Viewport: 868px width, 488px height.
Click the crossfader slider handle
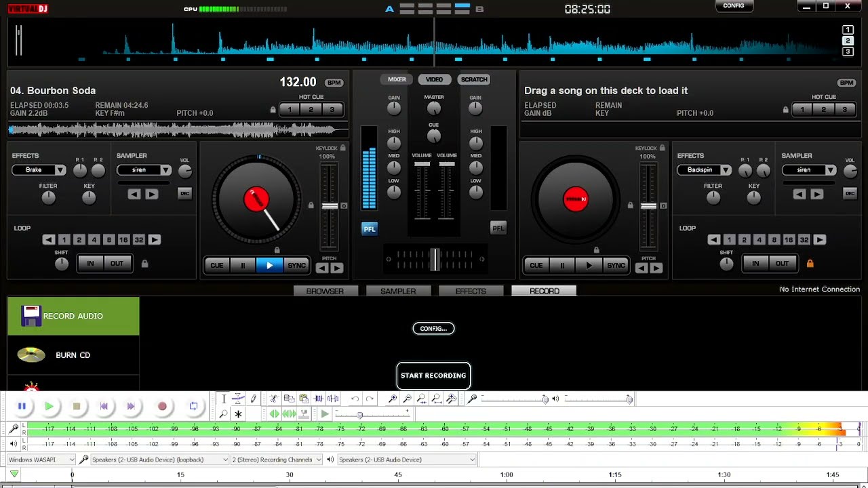point(435,259)
